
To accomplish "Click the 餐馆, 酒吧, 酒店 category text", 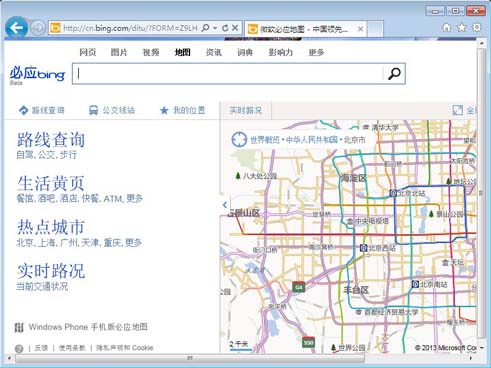I will pos(79,199).
